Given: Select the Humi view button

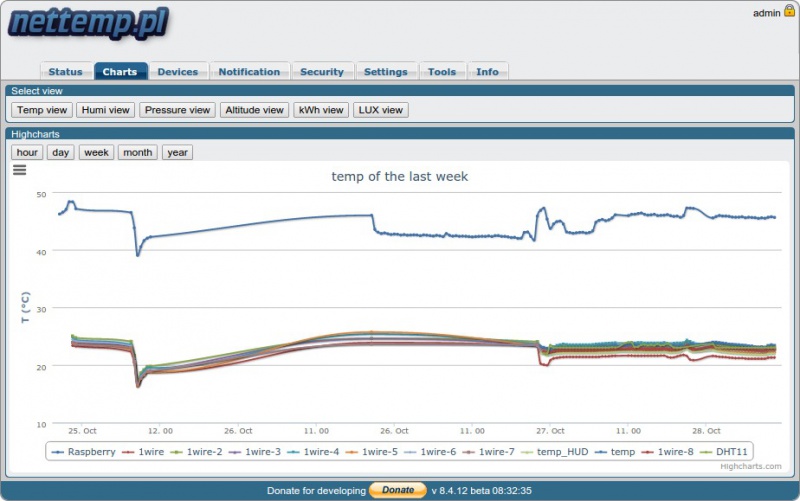Looking at the screenshot, I should [105, 110].
